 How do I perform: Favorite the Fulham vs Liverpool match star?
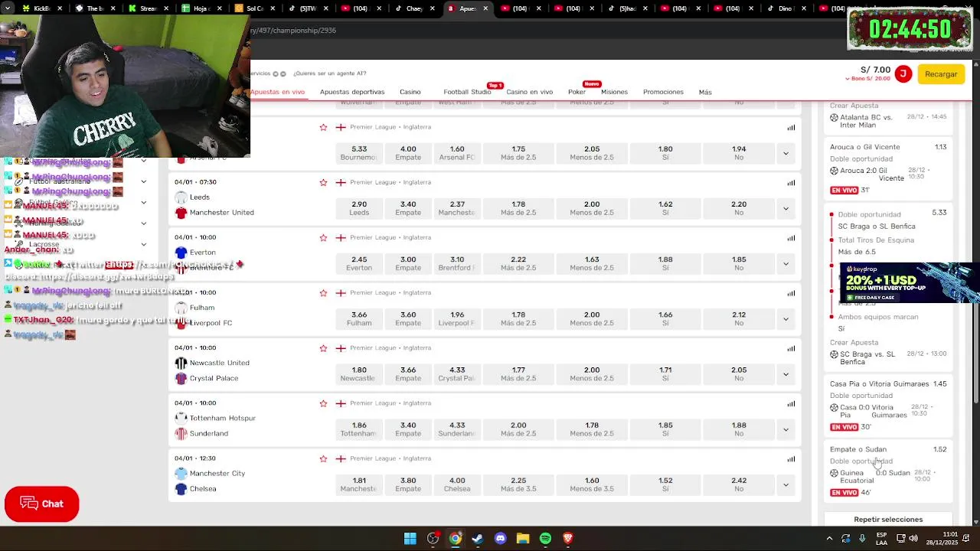[x=323, y=292]
